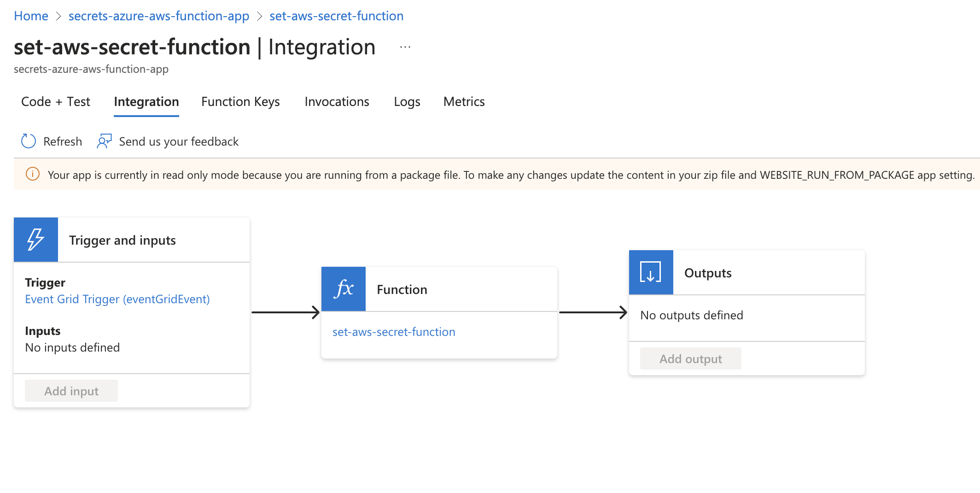
Task: Click the Function card heading
Action: click(x=402, y=289)
